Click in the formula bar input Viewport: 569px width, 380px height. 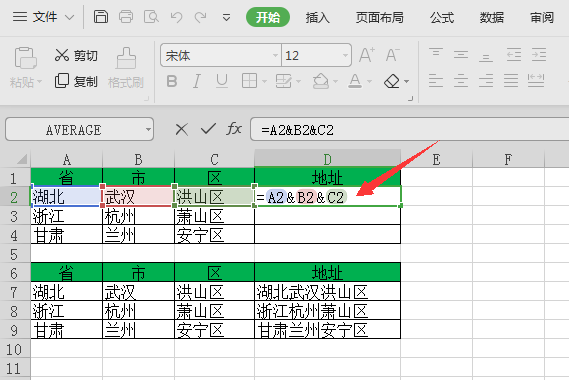[x=409, y=130]
